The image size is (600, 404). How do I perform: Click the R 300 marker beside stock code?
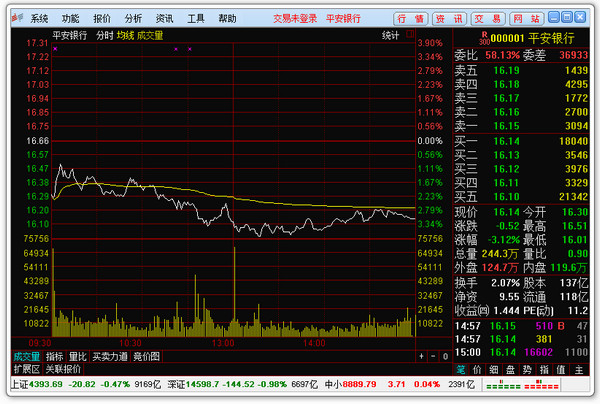(484, 38)
